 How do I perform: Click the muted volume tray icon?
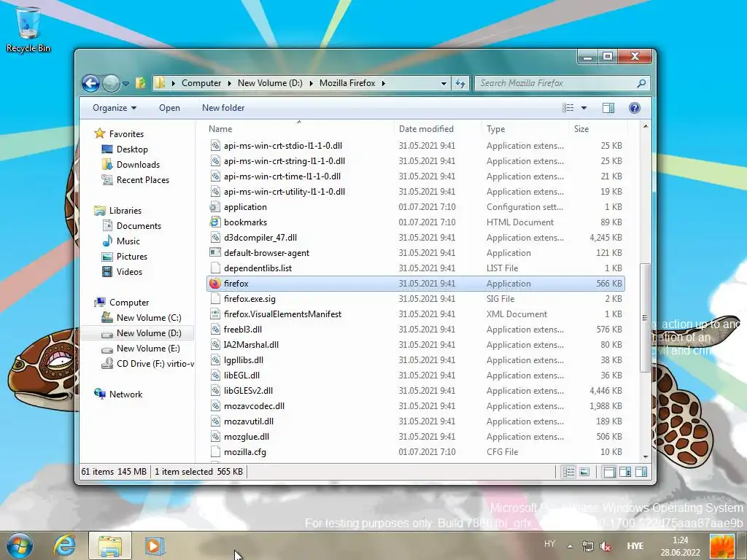605,546
